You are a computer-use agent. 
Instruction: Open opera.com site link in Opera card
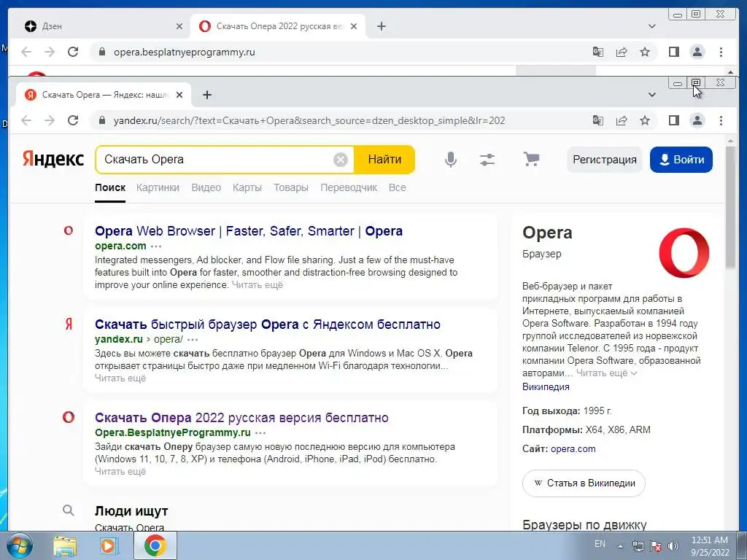pos(573,448)
